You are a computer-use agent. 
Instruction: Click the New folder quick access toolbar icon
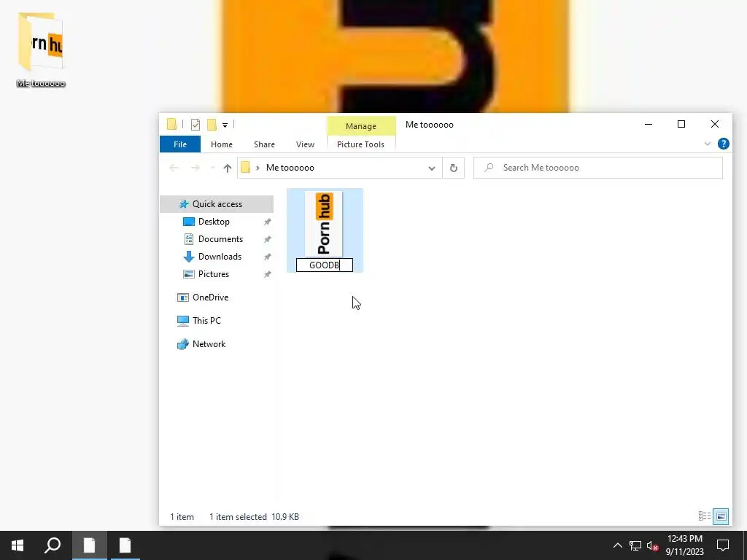[x=212, y=125]
